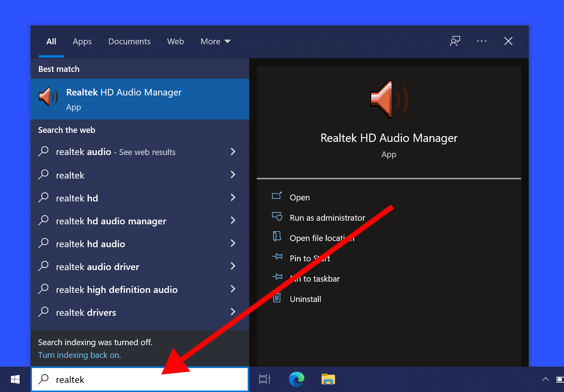Open the Realtek HD Audio Manager app icon

(x=48, y=97)
